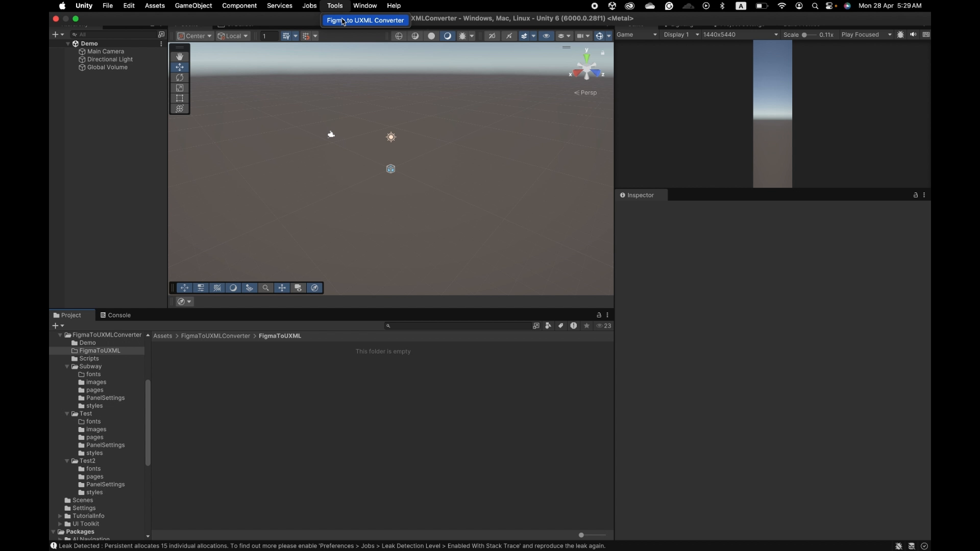Open search by import log type
Image resolution: width=980 pixels, height=551 pixels.
click(x=574, y=326)
